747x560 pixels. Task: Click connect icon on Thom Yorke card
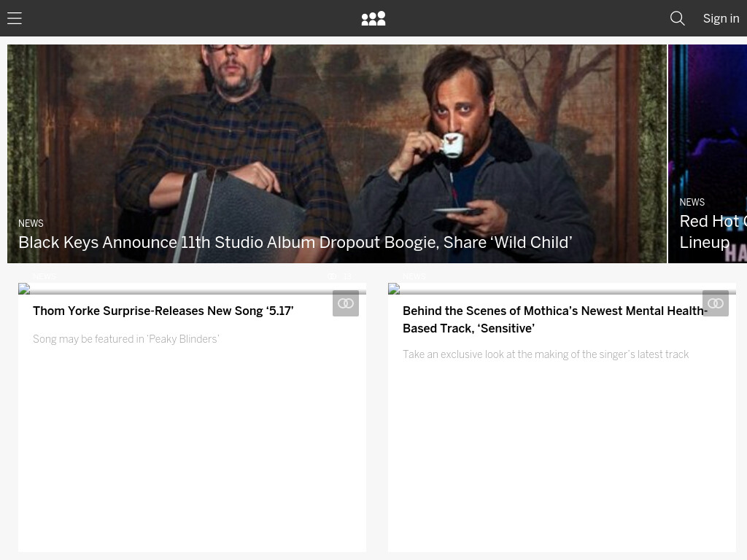[345, 303]
